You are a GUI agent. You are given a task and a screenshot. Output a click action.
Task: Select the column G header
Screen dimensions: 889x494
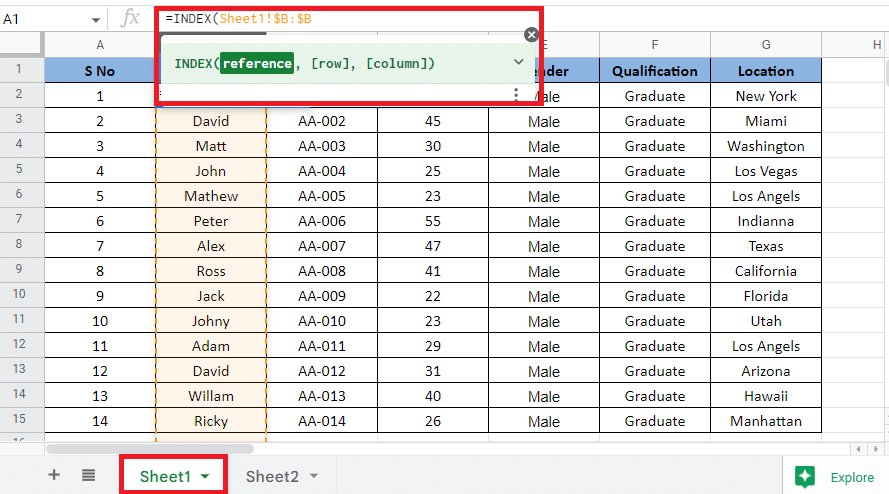[x=766, y=44]
